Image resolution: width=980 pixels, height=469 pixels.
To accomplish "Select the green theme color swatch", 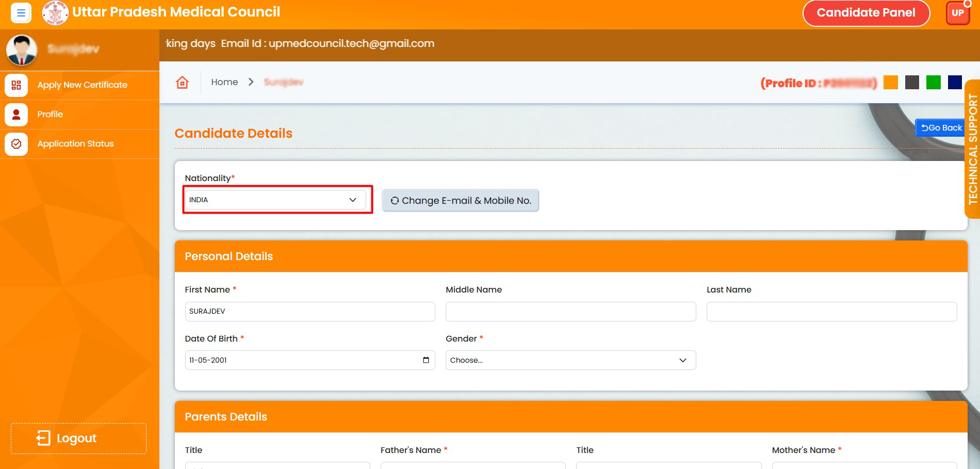I will [x=933, y=83].
